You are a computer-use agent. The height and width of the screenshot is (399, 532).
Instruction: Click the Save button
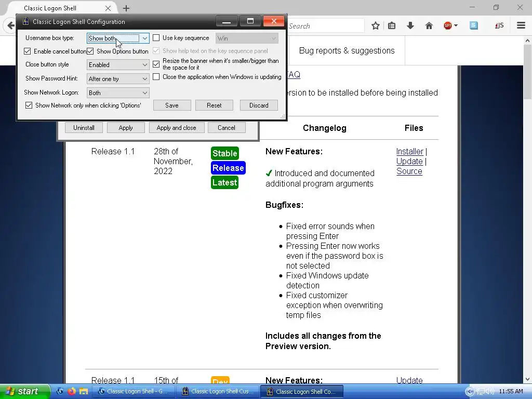click(171, 105)
